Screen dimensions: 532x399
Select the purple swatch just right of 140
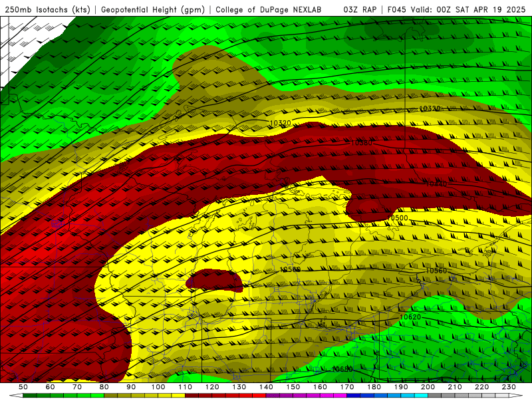pos(273,396)
